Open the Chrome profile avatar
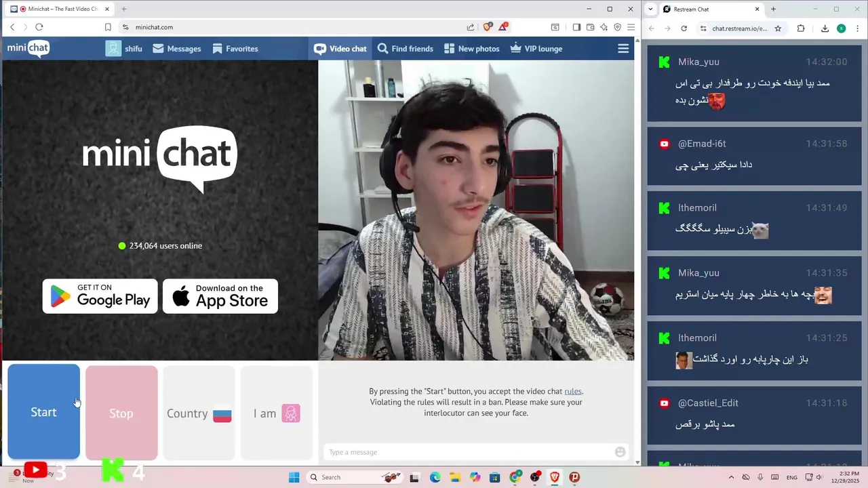868x488 pixels. (841, 28)
